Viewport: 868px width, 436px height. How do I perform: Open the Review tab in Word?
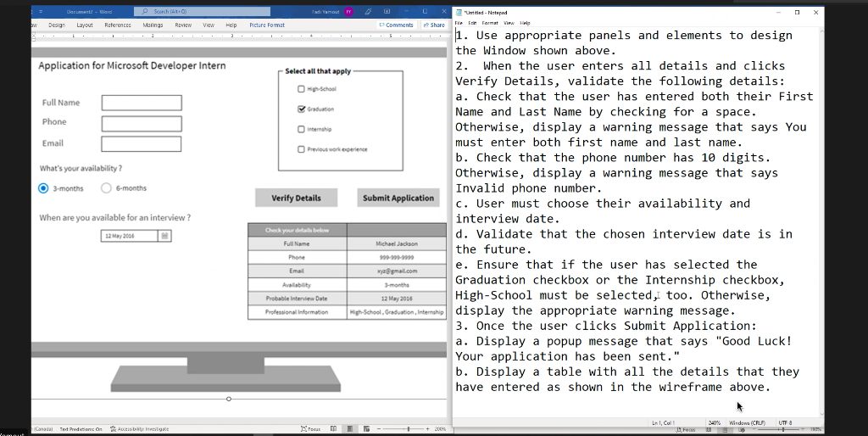(183, 25)
